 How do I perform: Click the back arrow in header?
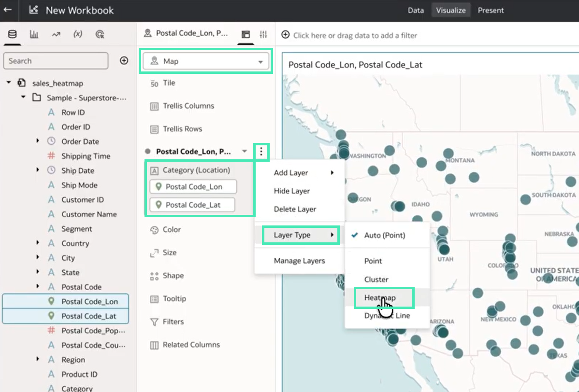(x=7, y=10)
